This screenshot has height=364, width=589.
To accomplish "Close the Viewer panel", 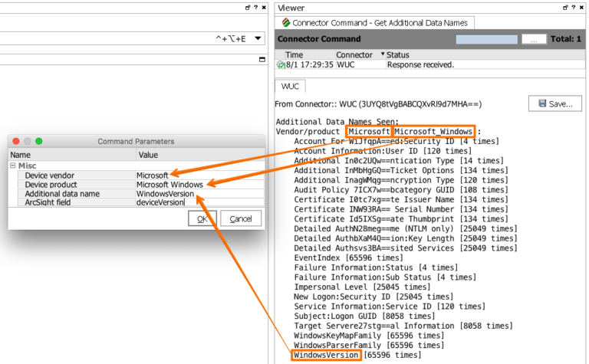I will 581,7.
